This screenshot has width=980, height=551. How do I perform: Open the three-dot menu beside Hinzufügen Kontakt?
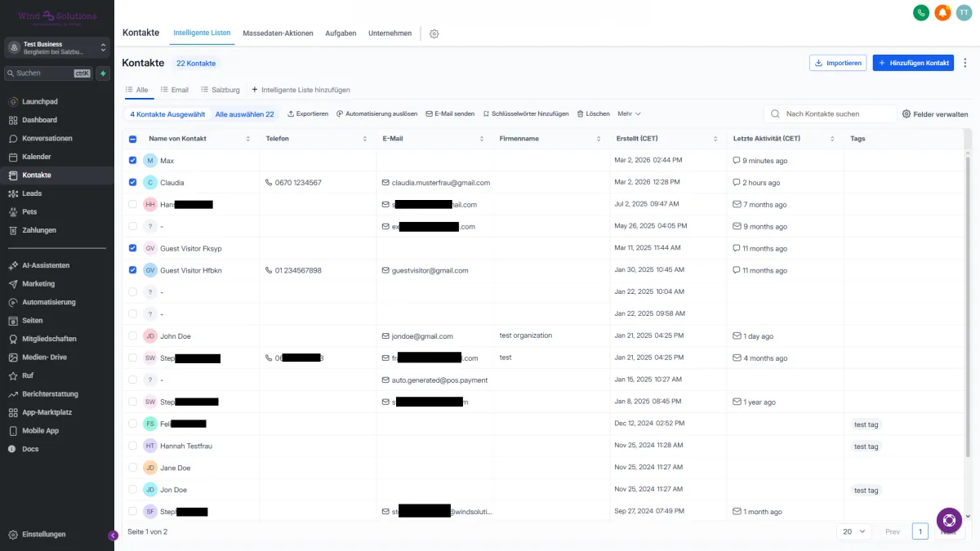[965, 63]
